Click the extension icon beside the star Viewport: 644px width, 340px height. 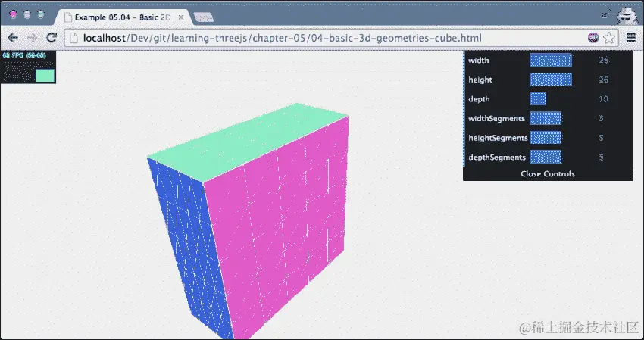tap(593, 38)
